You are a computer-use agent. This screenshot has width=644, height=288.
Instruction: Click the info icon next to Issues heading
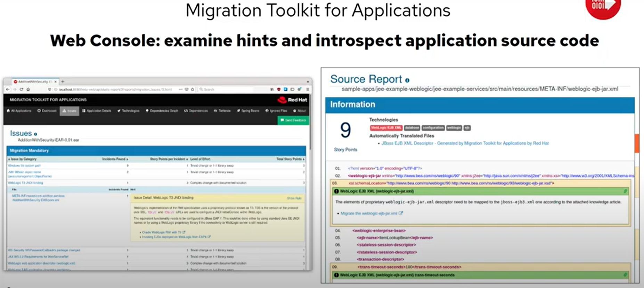pos(35,134)
